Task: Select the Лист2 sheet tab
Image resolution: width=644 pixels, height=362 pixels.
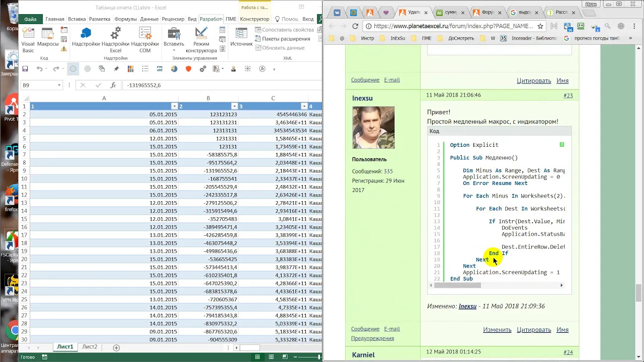Action: pos(90,347)
